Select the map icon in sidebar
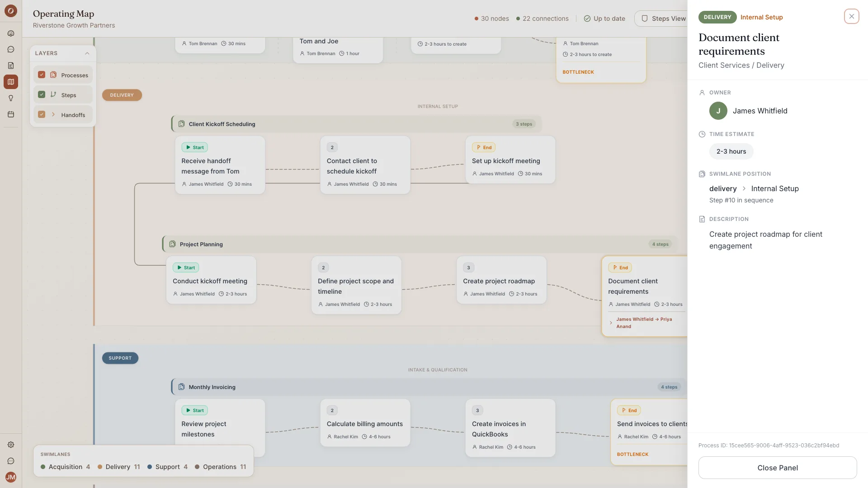Image resolution: width=868 pixels, height=488 pixels. click(x=11, y=82)
